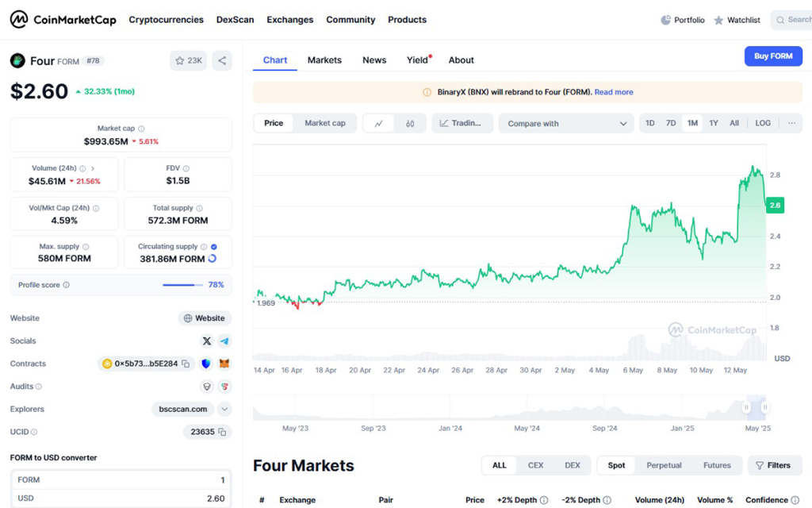Open the X social icon
This screenshot has width=812, height=508.
(x=207, y=341)
